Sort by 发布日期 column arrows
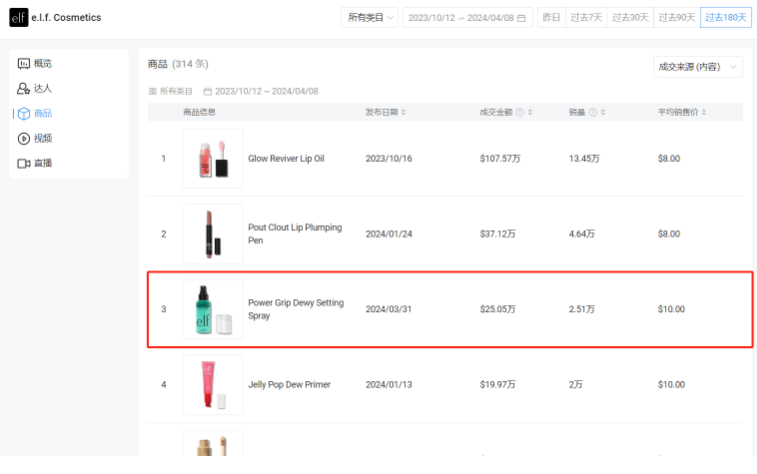This screenshot has height=474, width=757. tap(403, 112)
